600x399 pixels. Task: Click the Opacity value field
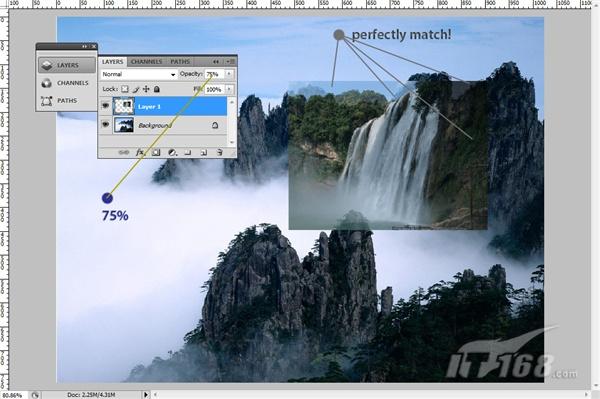pos(215,74)
